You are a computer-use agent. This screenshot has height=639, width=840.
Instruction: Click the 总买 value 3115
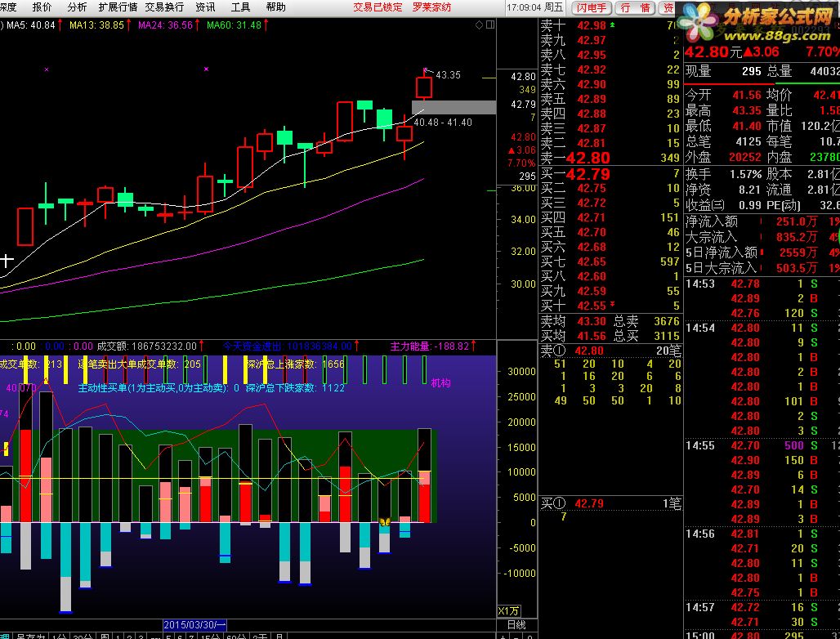pyautogui.click(x=667, y=336)
